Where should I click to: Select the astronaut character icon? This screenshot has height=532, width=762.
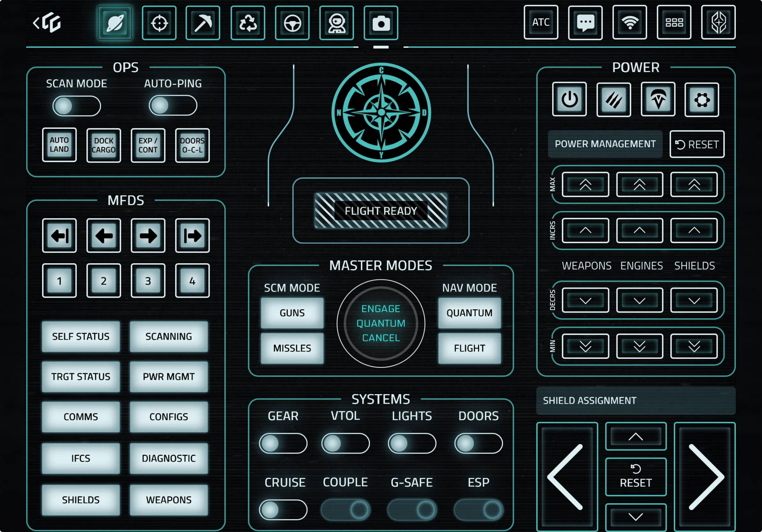pos(337,23)
